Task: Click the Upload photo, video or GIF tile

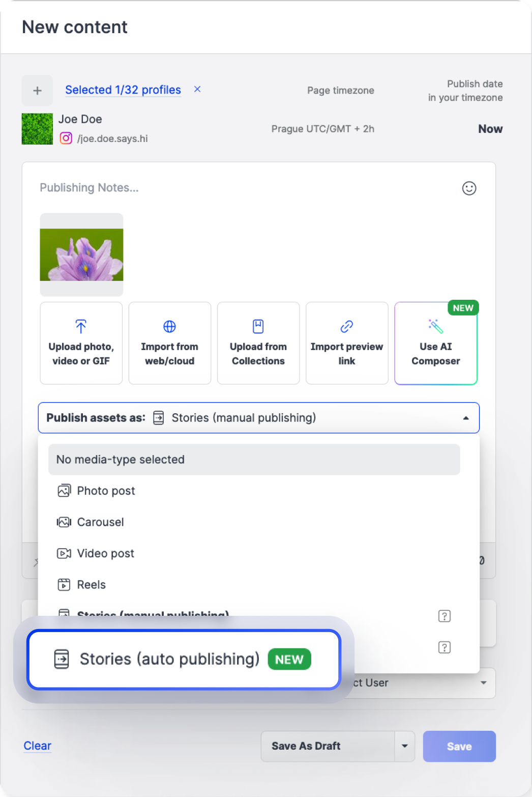Action: coord(81,343)
